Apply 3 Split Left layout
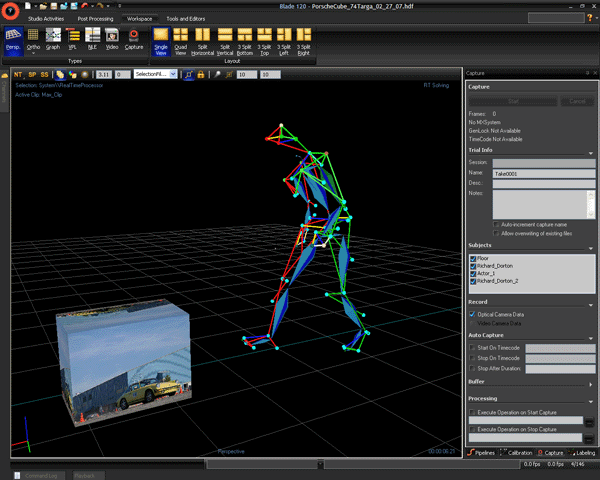Screen dimensions: 600x480 (x=284, y=41)
